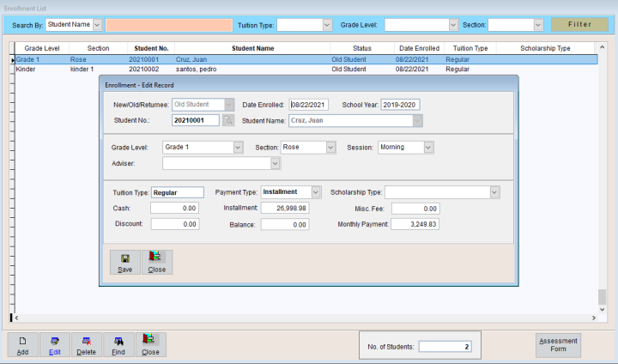This screenshot has width=618, height=364.
Task: Open the Assessment Form
Action: pyautogui.click(x=558, y=345)
